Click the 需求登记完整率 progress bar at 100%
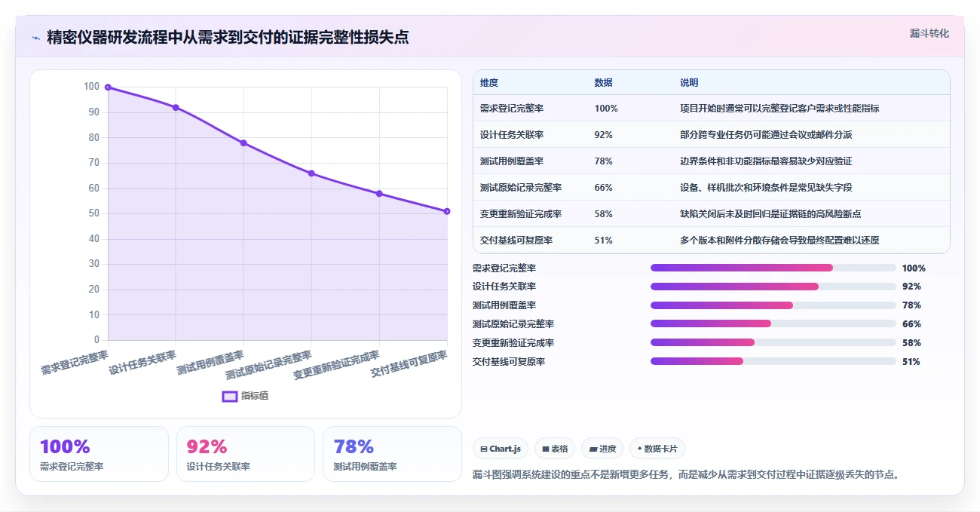 click(773, 268)
